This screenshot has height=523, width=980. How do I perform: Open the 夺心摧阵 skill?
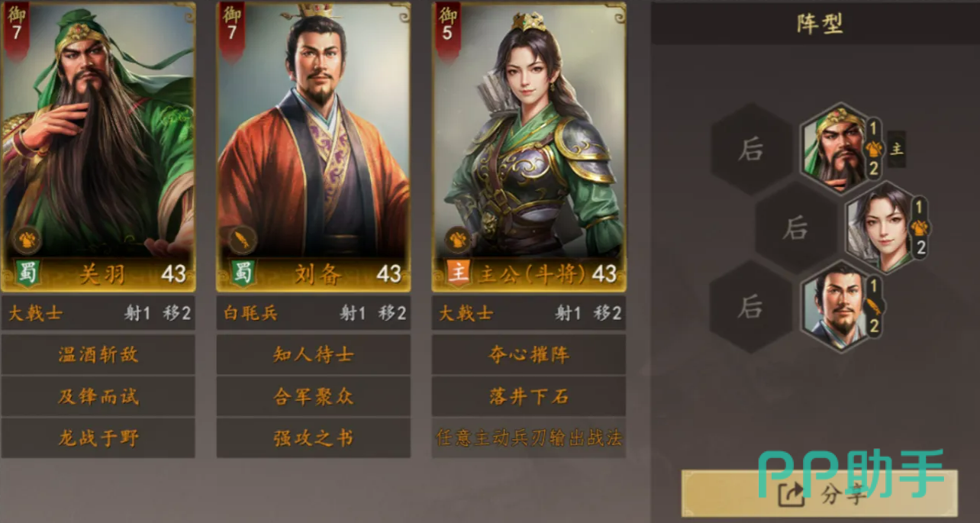[x=529, y=355]
